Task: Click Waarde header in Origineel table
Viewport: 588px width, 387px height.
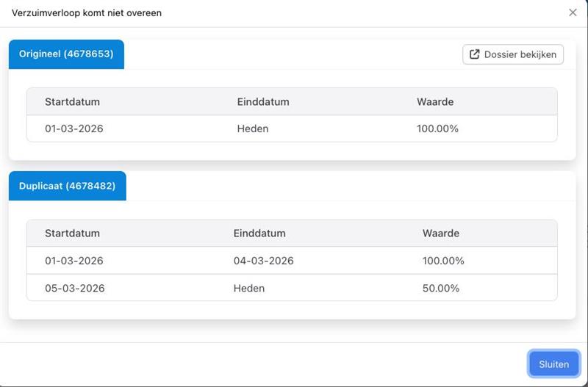Action: pyautogui.click(x=435, y=101)
